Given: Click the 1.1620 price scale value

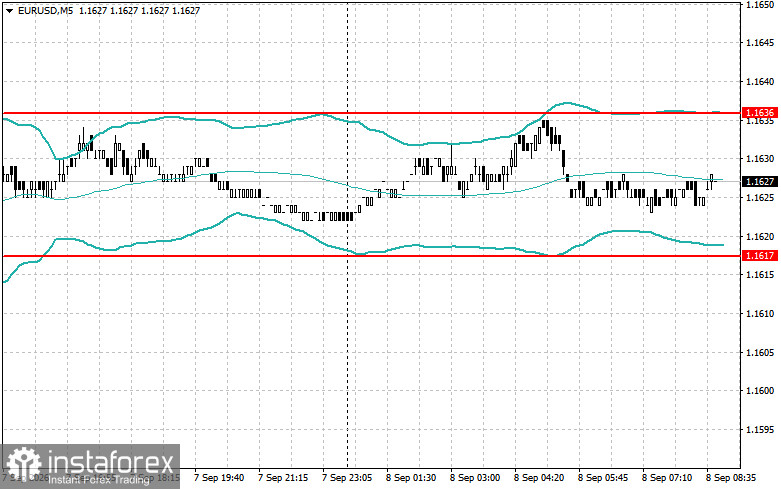Looking at the screenshot, I should (x=760, y=237).
